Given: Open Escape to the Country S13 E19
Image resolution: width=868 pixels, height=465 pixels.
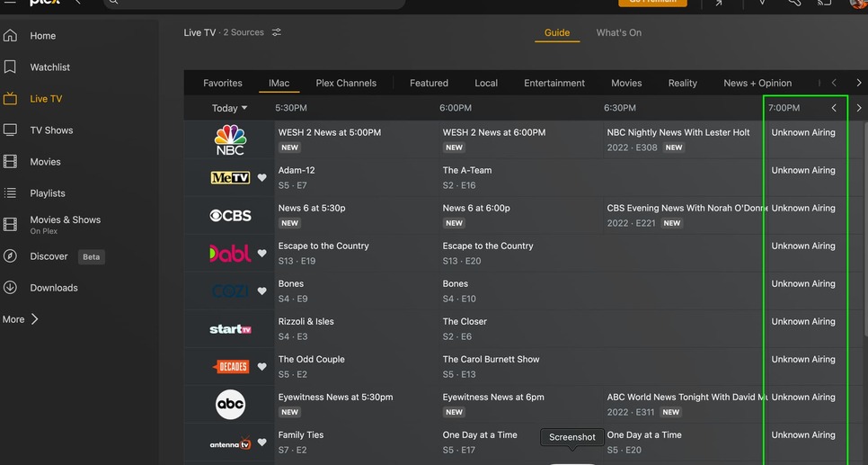Looking at the screenshot, I should (x=357, y=254).
